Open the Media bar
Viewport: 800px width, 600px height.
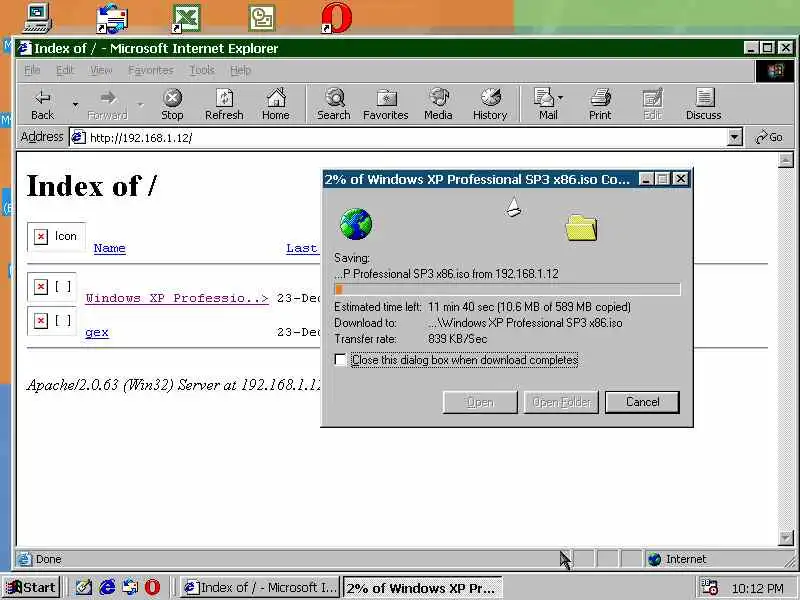click(x=438, y=104)
